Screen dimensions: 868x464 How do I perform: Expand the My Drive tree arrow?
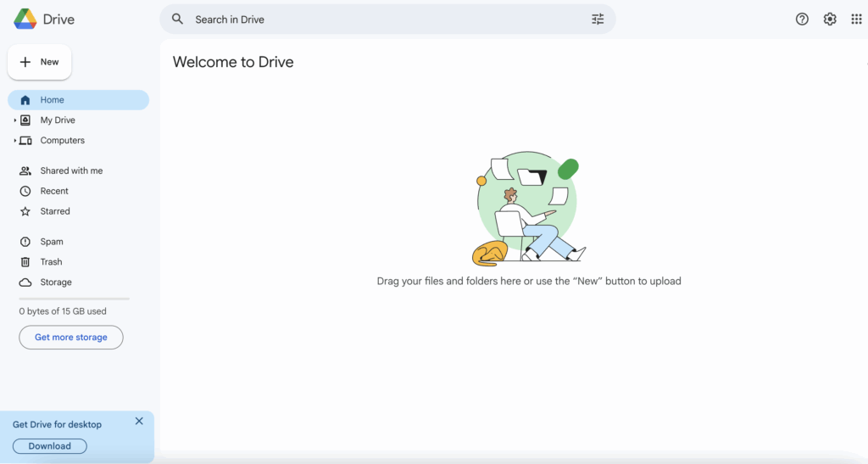tap(14, 120)
